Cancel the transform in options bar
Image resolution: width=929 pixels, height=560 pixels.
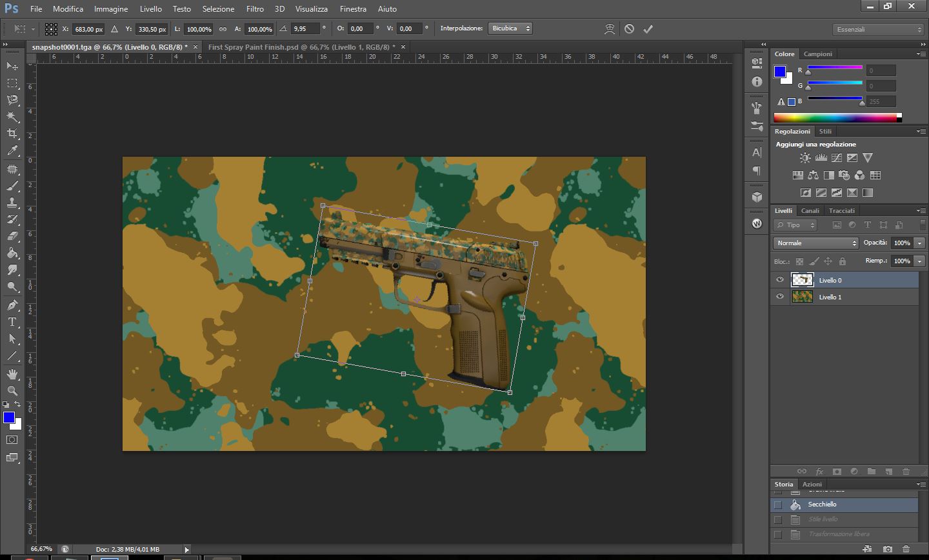click(629, 29)
